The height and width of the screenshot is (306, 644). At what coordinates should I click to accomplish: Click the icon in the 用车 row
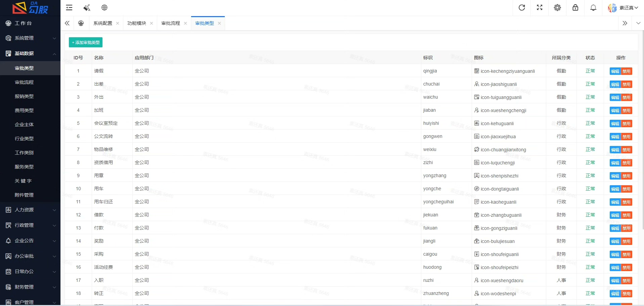(477, 189)
